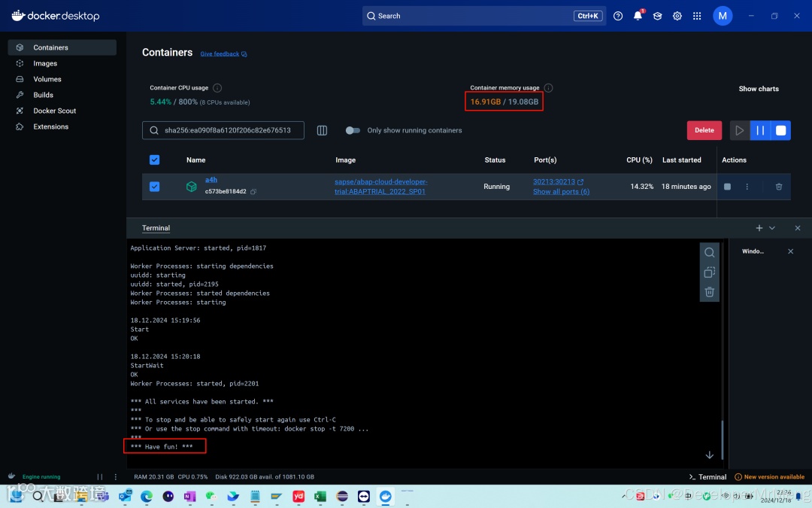Click the terminal vertical scrollbar
The width and height of the screenshot is (812, 508).
[722, 439]
